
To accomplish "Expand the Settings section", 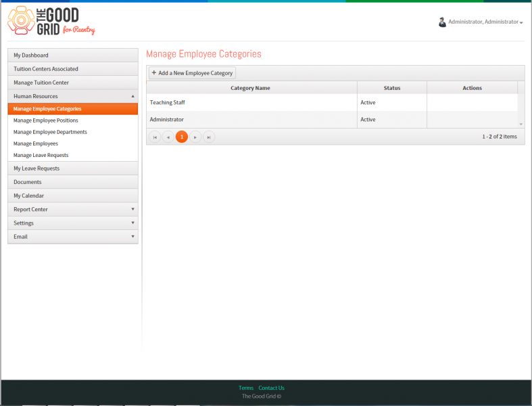I will 72,223.
